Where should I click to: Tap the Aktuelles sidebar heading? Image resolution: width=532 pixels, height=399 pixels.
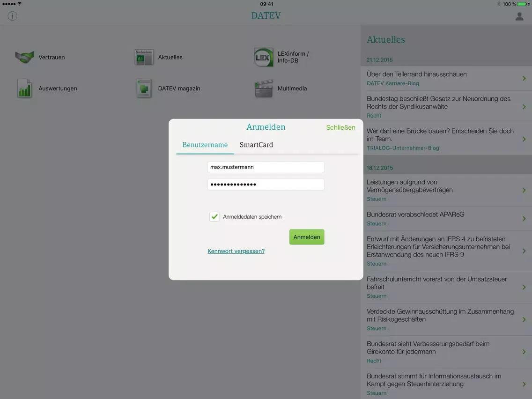coord(386,40)
